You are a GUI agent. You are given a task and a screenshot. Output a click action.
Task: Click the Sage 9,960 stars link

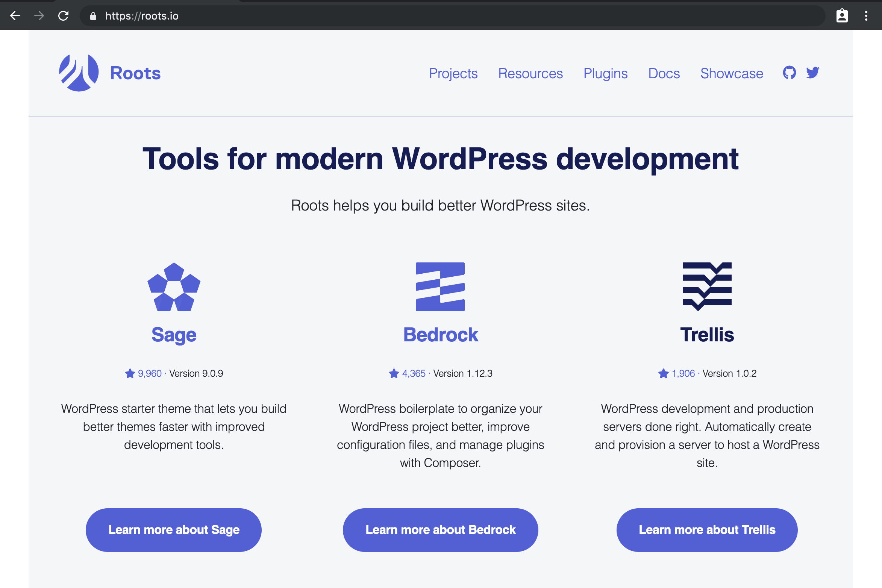coord(149,373)
